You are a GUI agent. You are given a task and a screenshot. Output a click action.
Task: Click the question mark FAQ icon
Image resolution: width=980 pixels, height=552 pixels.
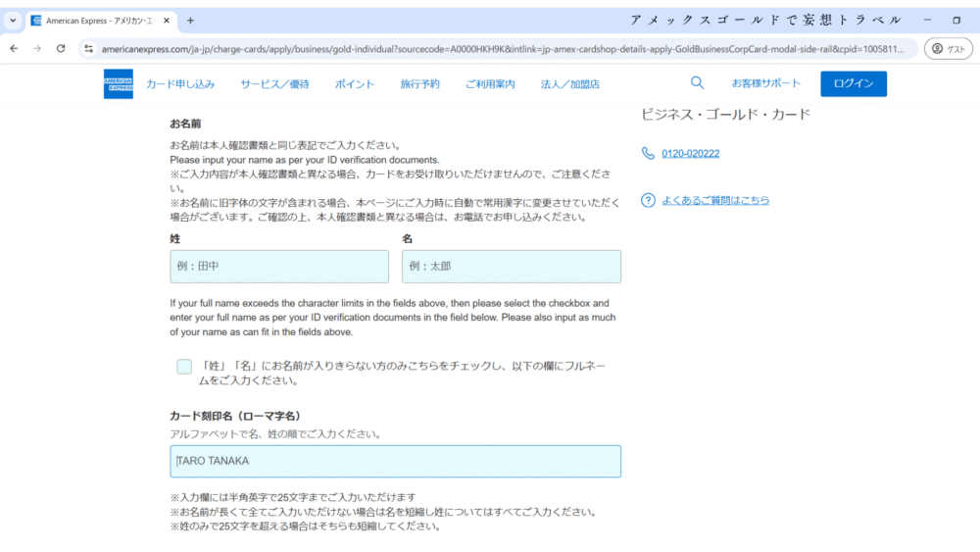pyautogui.click(x=648, y=200)
